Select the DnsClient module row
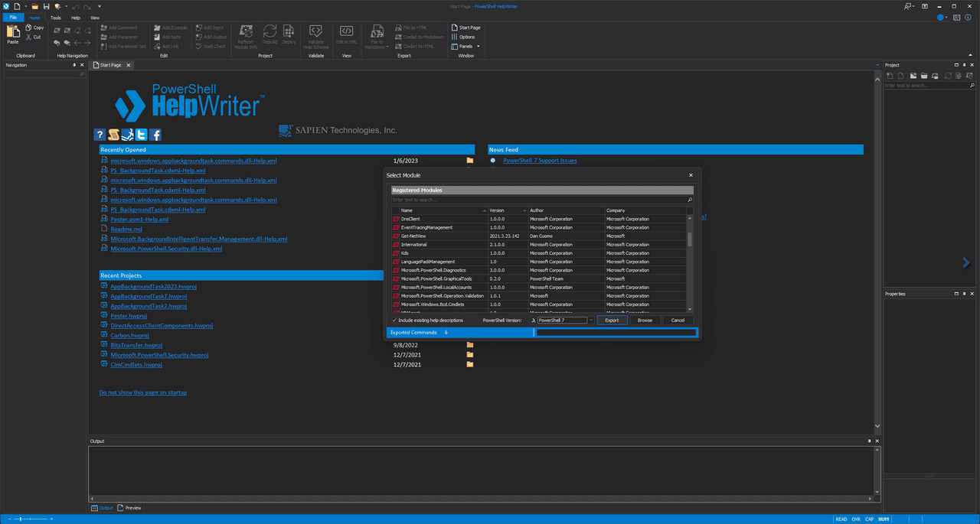980x524 pixels. (539, 219)
